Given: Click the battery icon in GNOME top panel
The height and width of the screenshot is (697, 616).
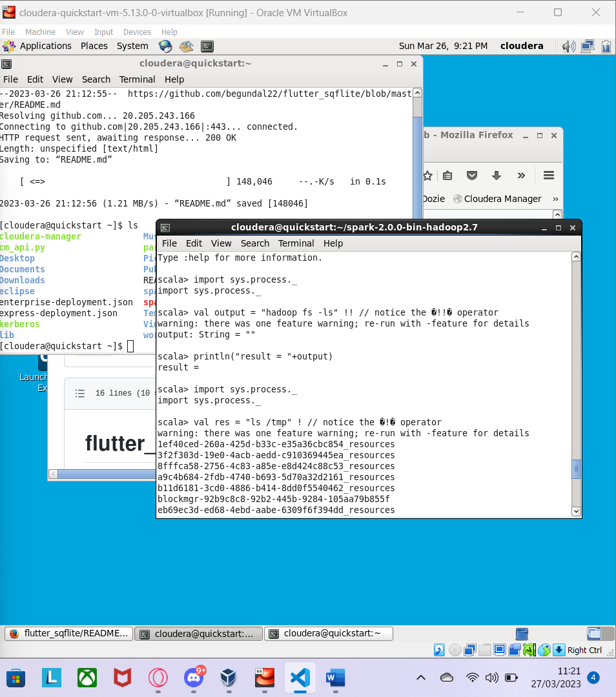Looking at the screenshot, I should [606, 46].
